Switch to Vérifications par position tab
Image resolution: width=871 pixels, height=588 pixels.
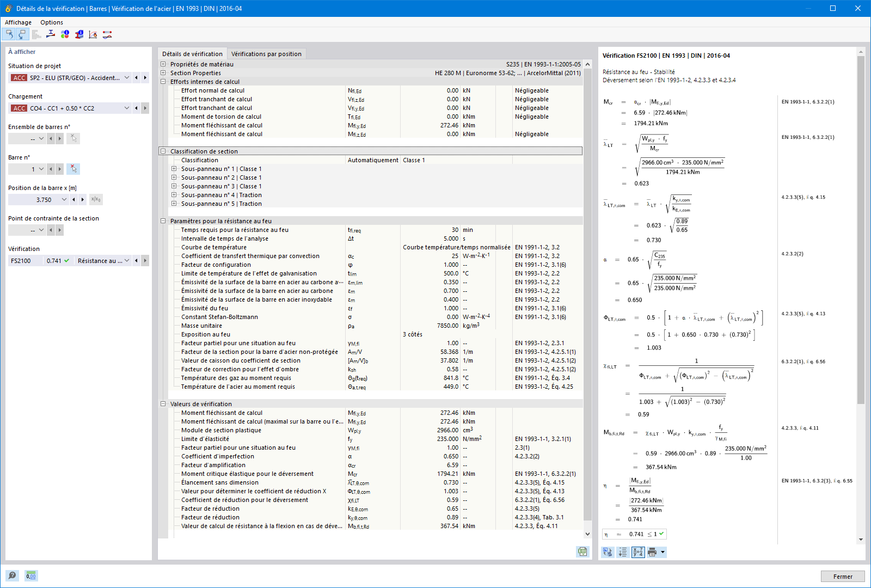(266, 54)
